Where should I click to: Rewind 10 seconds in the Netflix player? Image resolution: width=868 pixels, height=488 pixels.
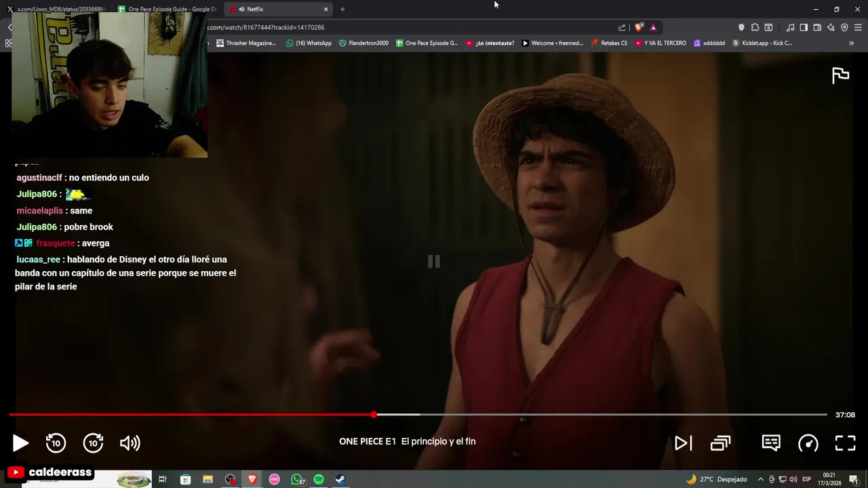pos(56,443)
